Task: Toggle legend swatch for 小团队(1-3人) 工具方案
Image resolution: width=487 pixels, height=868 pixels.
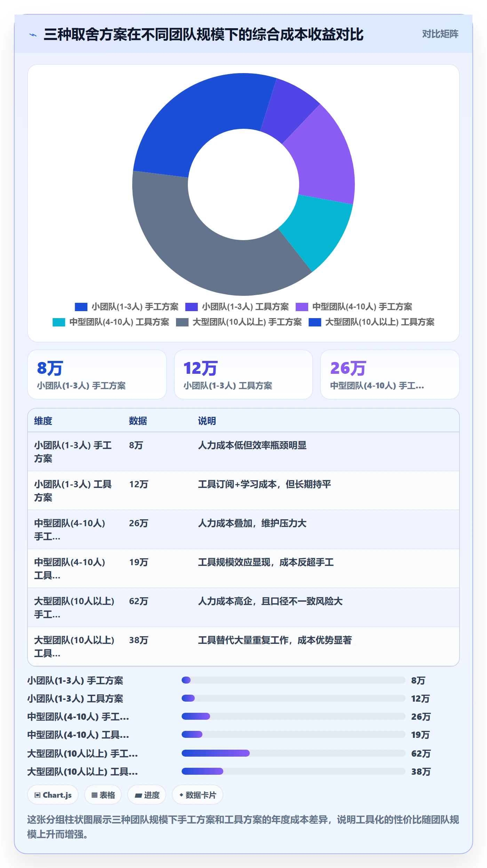Action: coord(191,307)
